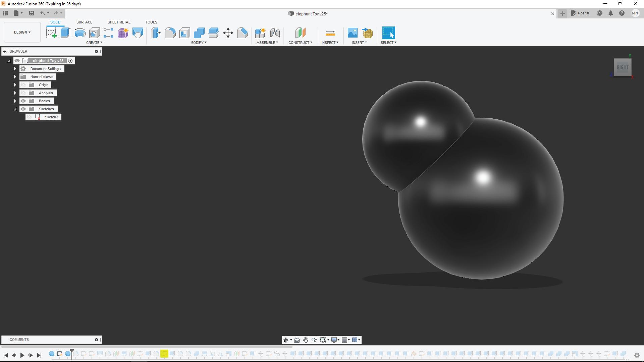Expand the Document Settings tree node
The height and width of the screenshot is (362, 644).
(x=15, y=69)
